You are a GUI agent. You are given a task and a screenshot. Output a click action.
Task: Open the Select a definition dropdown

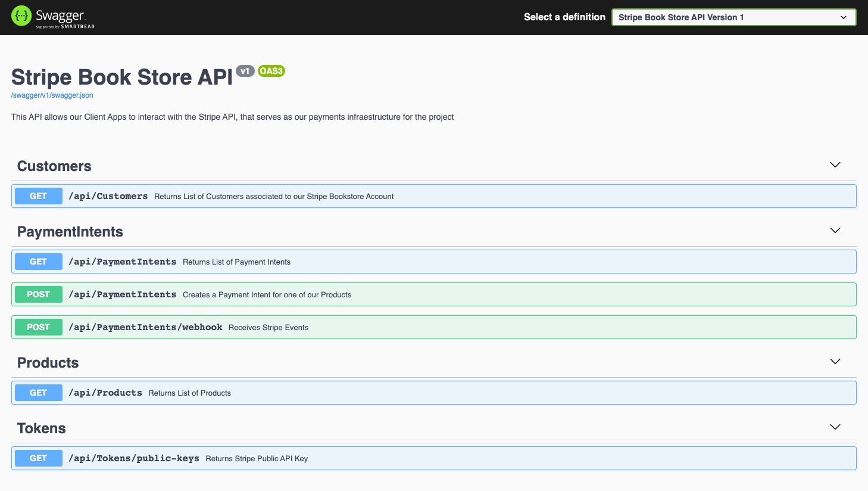(733, 17)
